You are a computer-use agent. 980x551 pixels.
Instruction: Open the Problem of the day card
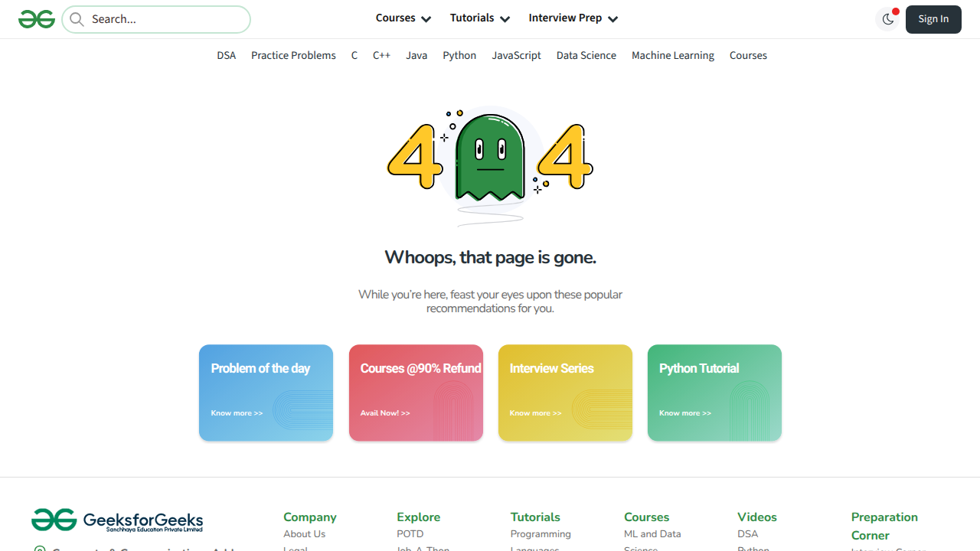point(266,393)
